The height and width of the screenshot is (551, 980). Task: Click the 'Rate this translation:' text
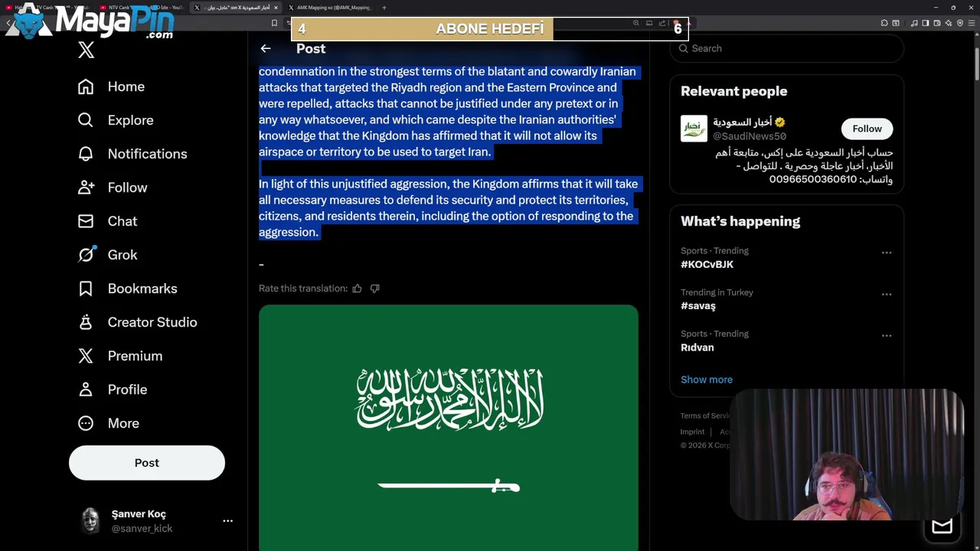coord(303,289)
